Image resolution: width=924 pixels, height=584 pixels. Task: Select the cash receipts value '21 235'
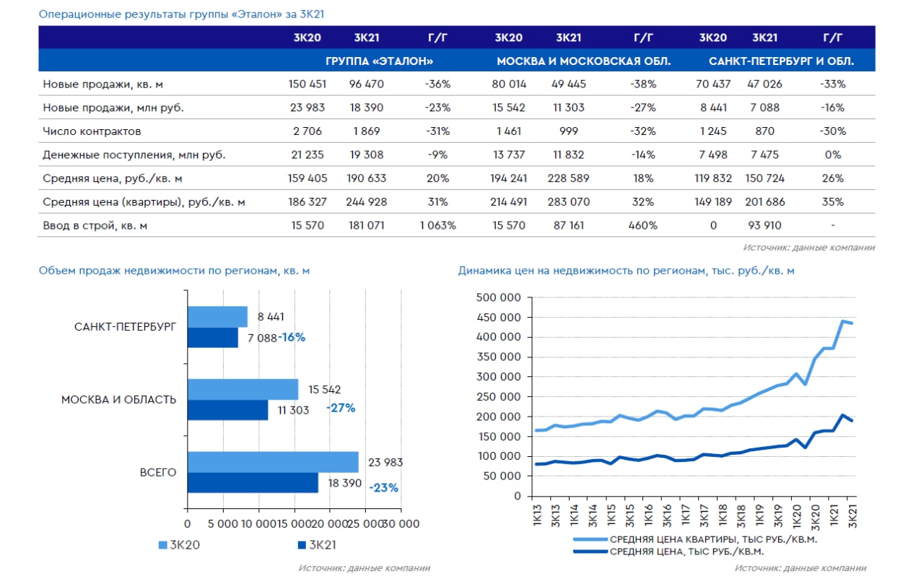tap(306, 154)
